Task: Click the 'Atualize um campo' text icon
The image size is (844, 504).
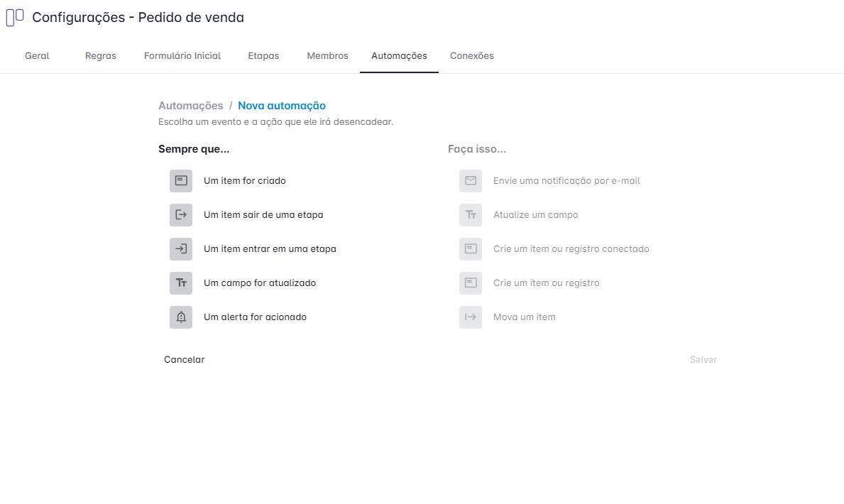Action: [x=471, y=215]
